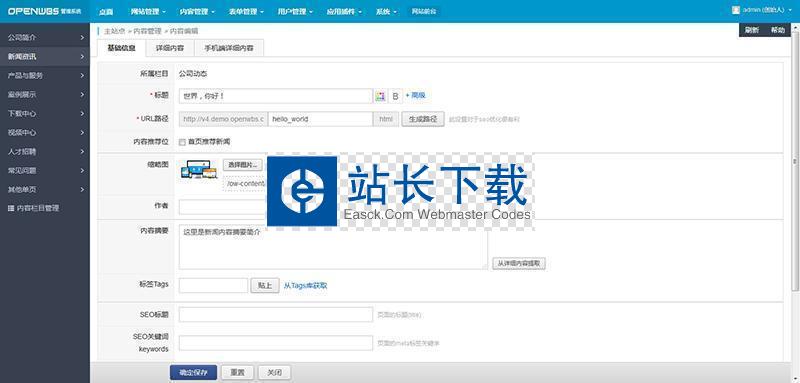The image size is (800, 383).
Task: Click the 关闭 button at bottom
Action: [274, 373]
